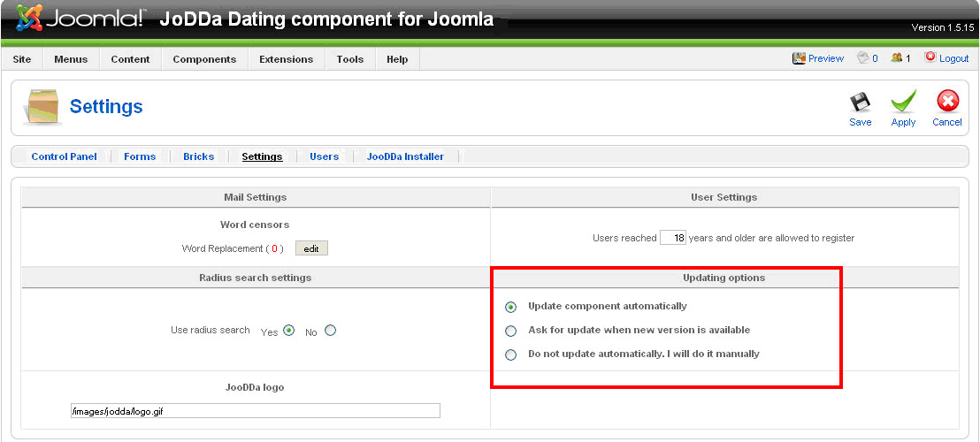980x442 pixels.
Task: Open the Extensions menu
Action: [x=287, y=59]
